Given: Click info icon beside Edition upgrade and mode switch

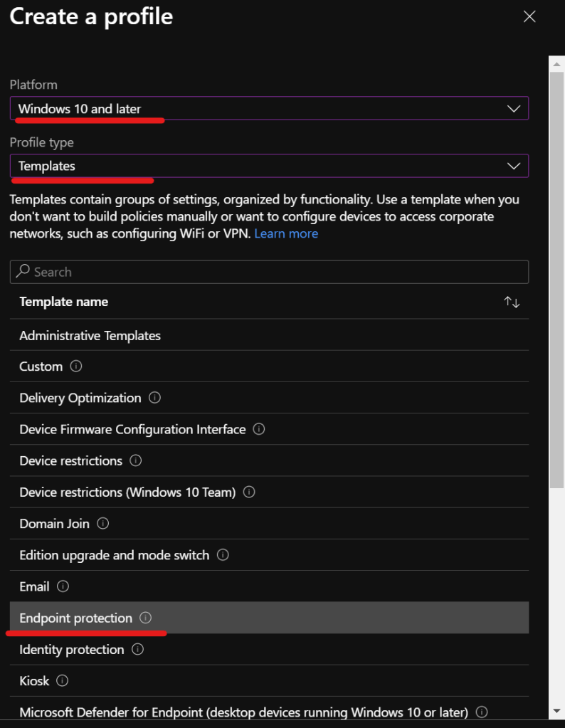Looking at the screenshot, I should [x=223, y=554].
